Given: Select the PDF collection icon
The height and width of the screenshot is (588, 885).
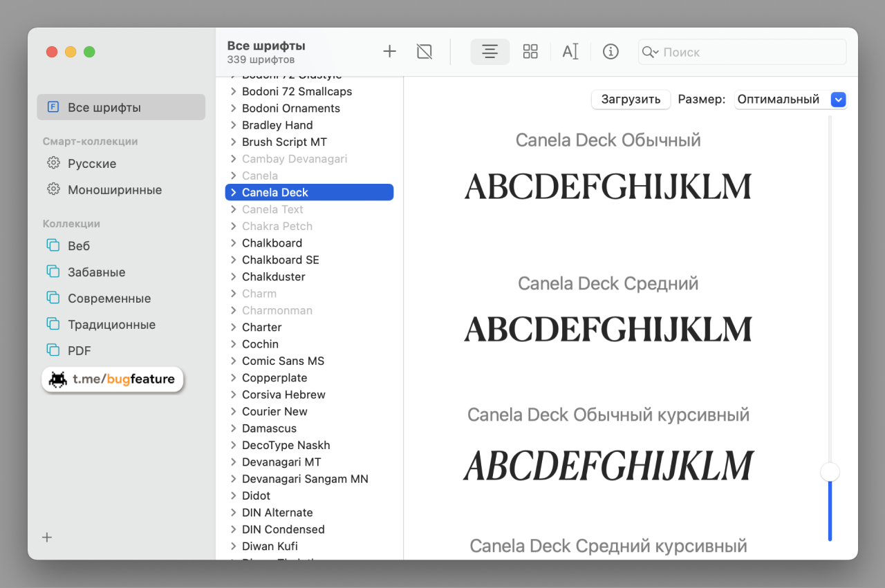Looking at the screenshot, I should (x=53, y=350).
